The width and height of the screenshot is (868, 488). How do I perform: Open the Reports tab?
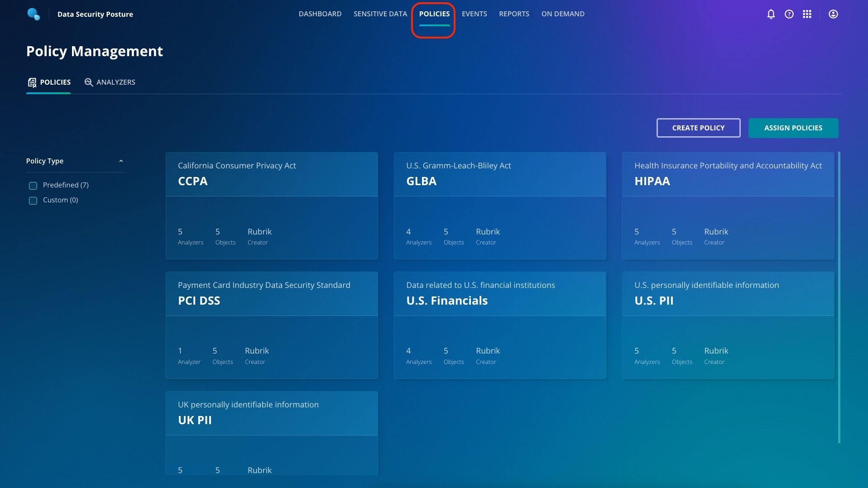(514, 14)
